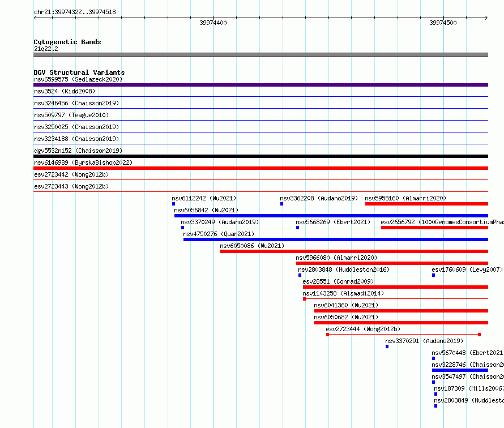Select the blue nsv4750276 variant bar
This screenshot has width=504, height=428.
(336, 239)
